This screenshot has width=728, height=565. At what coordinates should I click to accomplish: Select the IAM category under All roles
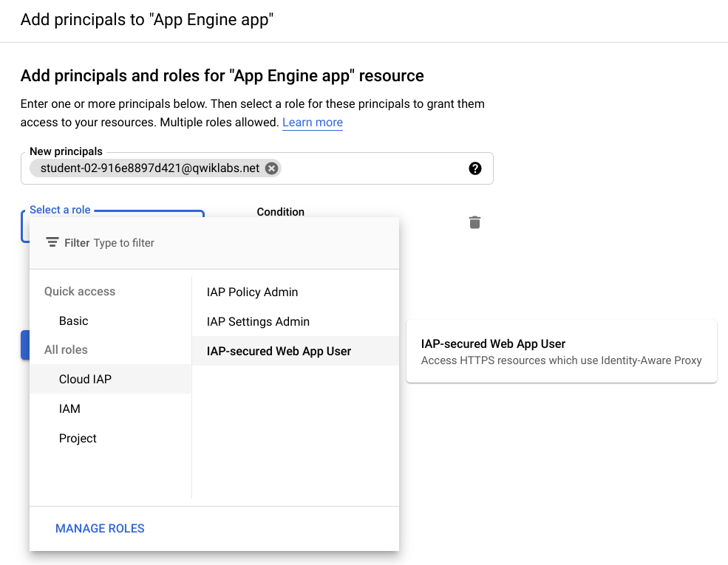(70, 408)
